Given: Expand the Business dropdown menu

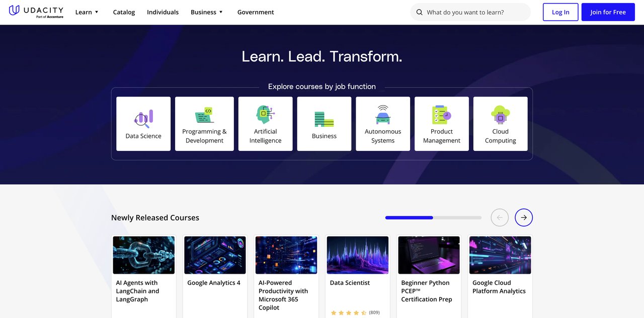Looking at the screenshot, I should pos(207,12).
